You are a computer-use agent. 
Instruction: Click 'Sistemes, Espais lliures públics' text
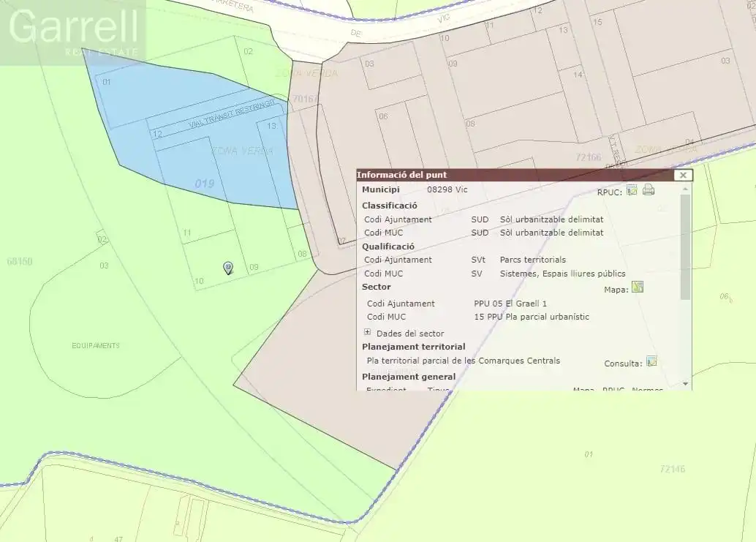tap(563, 274)
